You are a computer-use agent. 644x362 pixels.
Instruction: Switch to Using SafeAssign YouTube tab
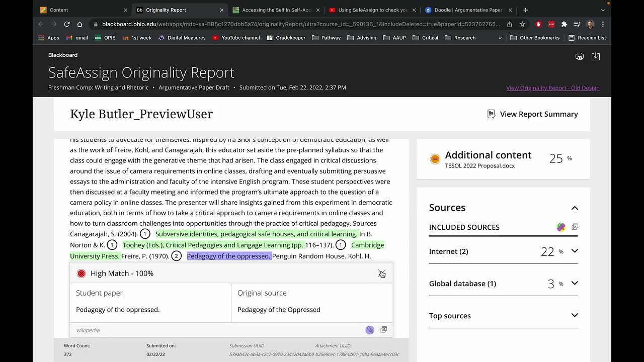(x=371, y=10)
